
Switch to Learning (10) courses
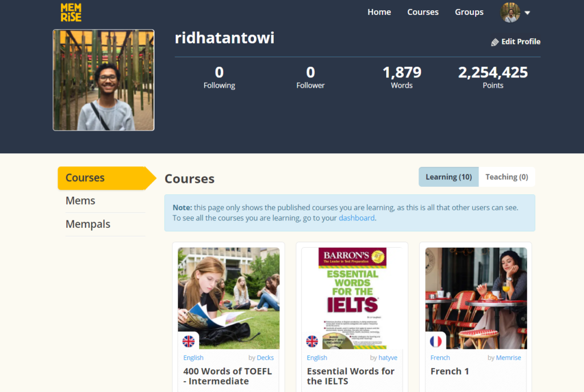pyautogui.click(x=448, y=177)
